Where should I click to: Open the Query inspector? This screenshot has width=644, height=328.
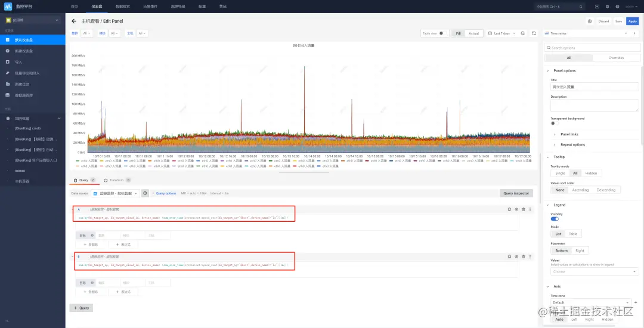pos(516,193)
